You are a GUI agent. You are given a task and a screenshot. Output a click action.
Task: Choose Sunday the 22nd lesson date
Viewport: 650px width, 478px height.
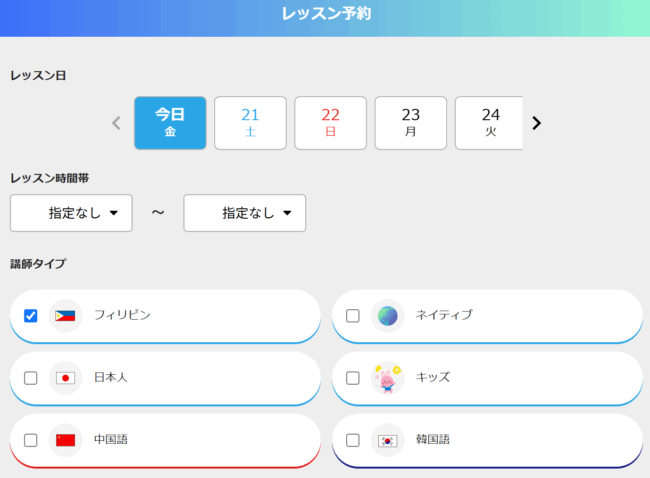coord(330,123)
